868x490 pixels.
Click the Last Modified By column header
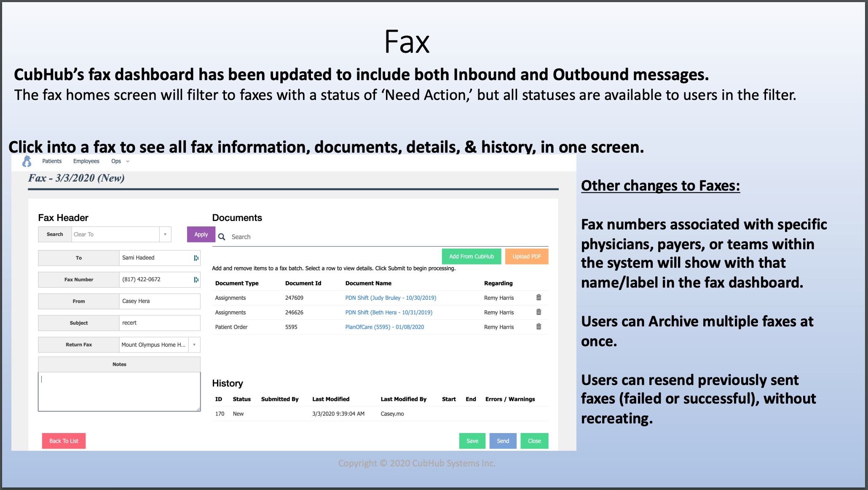pos(403,399)
